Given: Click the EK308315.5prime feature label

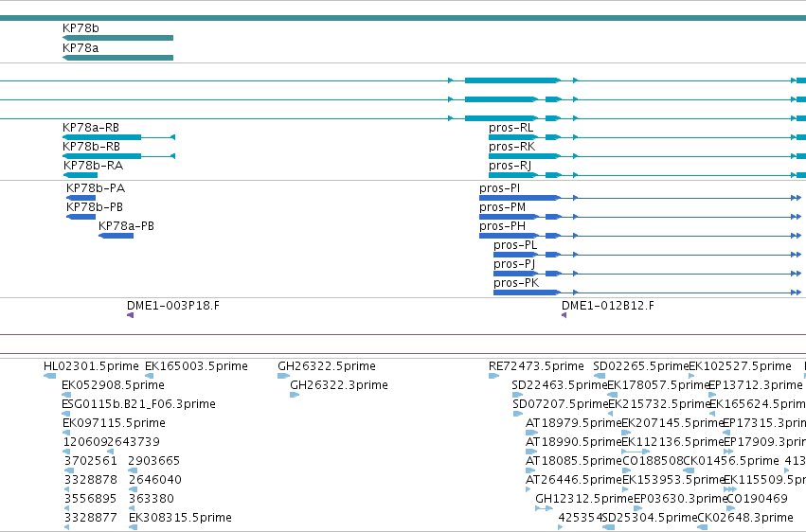Looking at the screenshot, I should tap(180, 518).
